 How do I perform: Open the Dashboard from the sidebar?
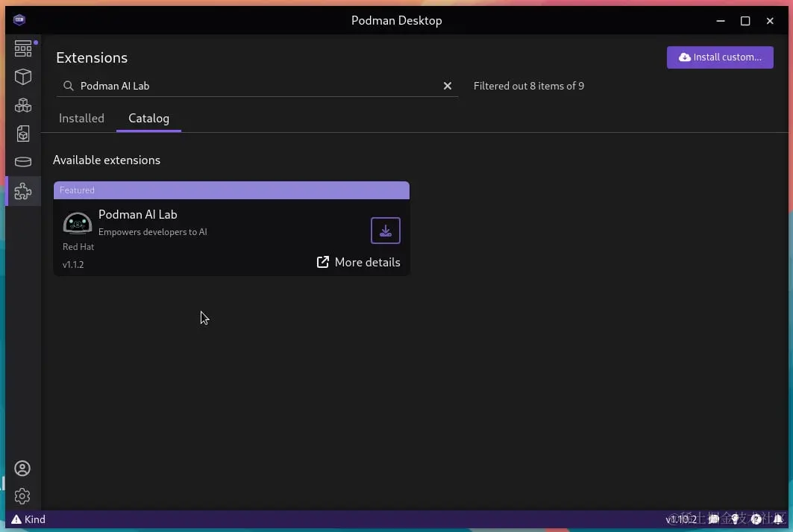[x=23, y=48]
